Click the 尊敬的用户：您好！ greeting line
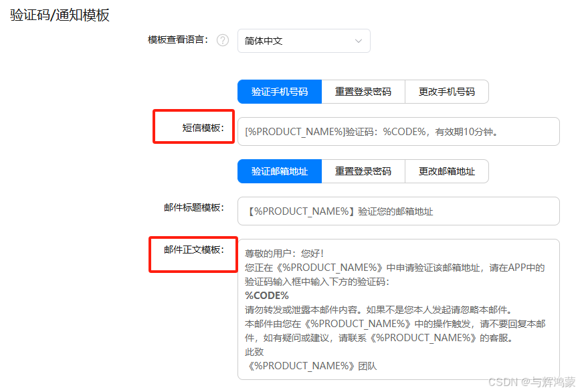 (284, 254)
